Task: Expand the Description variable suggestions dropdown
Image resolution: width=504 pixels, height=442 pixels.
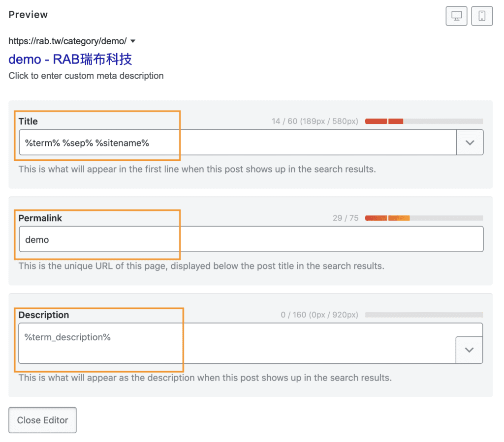Action: 470,350
